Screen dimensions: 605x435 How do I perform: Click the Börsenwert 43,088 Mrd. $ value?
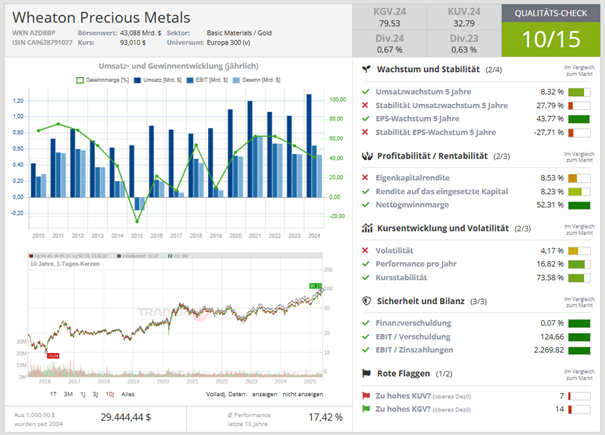[x=140, y=33]
